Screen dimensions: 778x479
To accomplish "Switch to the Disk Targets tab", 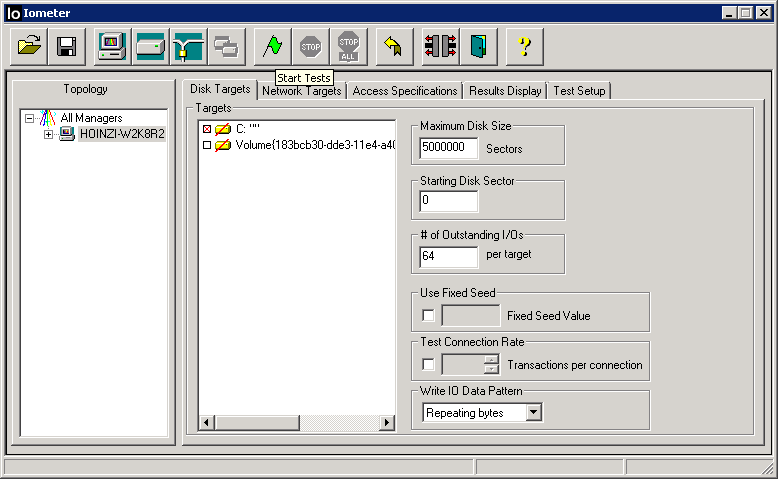I will (x=220, y=89).
